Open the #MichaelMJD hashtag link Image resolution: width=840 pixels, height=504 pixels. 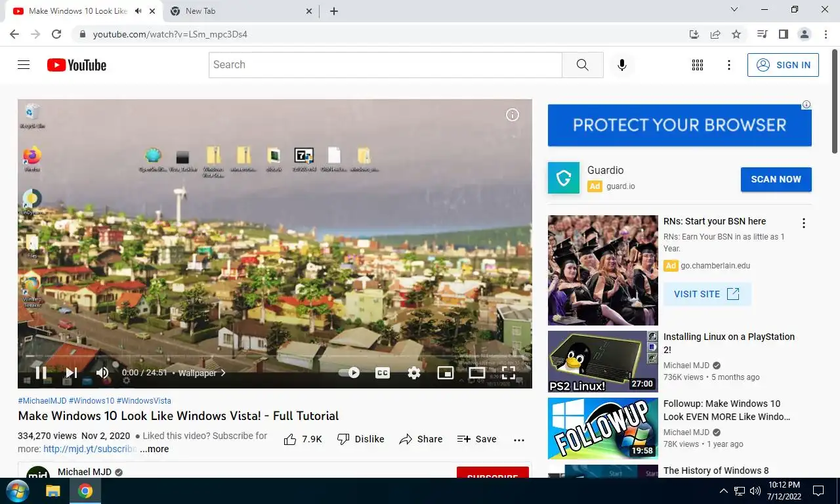(42, 400)
